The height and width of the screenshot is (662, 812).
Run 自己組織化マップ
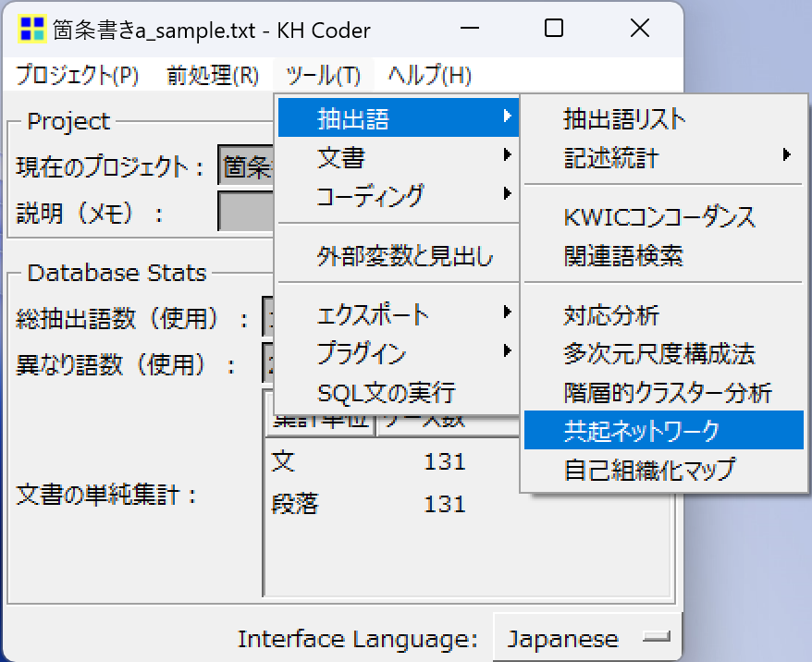[x=664, y=470]
